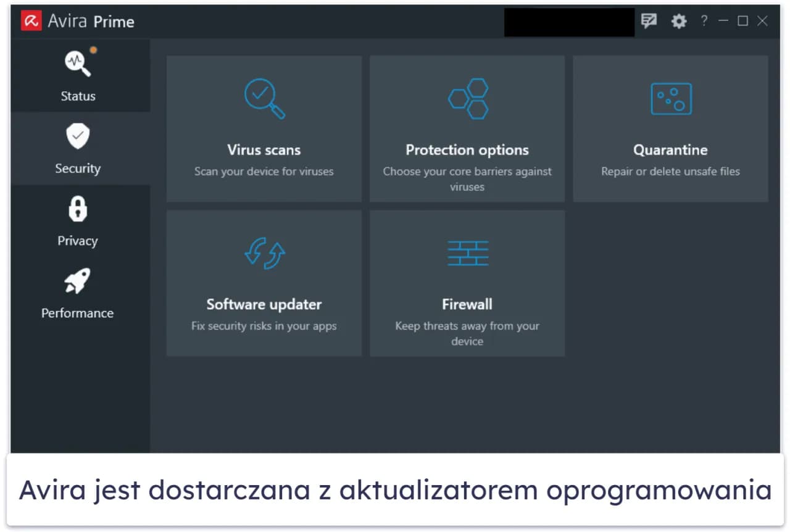This screenshot has width=790, height=532.
Task: Click the help question mark
Action: 704,21
